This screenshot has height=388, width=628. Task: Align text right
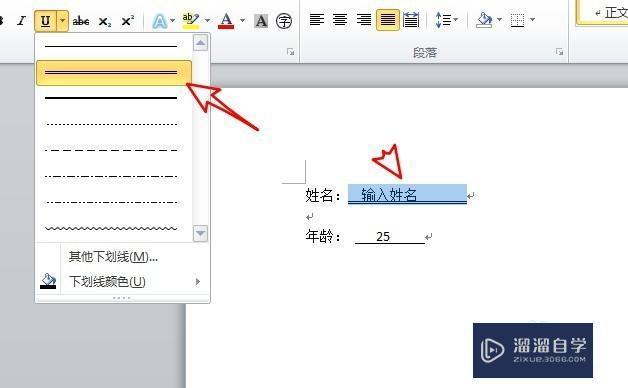click(x=364, y=20)
